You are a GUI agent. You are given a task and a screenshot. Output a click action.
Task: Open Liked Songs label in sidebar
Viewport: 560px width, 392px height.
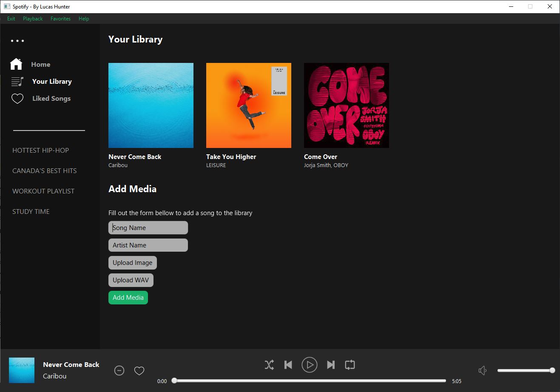(51, 99)
